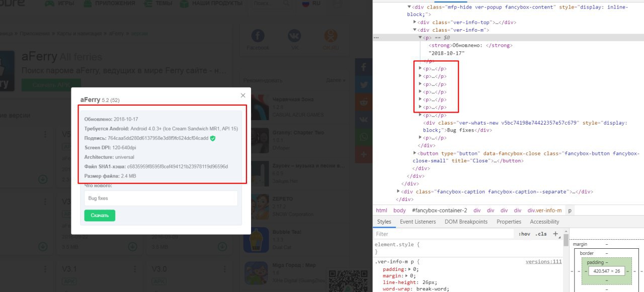Click the plus more-sharing floating button

point(363,155)
